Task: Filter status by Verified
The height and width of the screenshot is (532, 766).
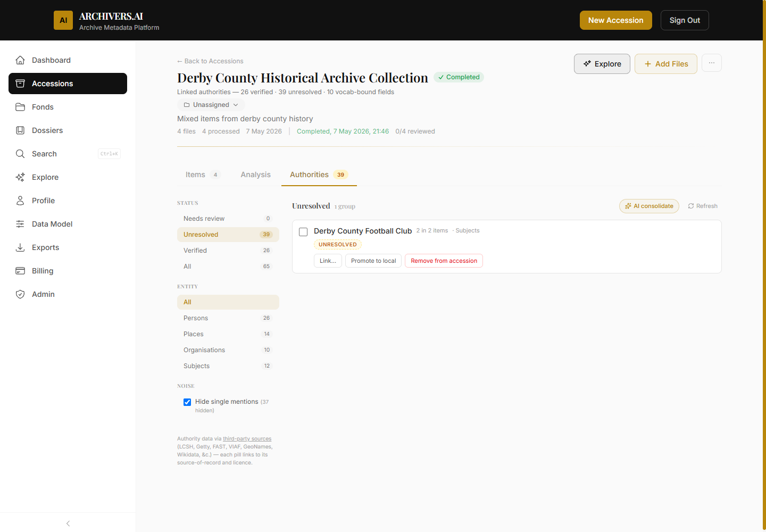Action: [228, 251]
